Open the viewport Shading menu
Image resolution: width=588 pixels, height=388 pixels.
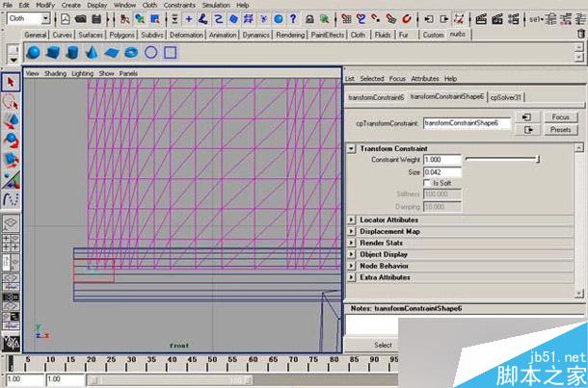tap(55, 73)
